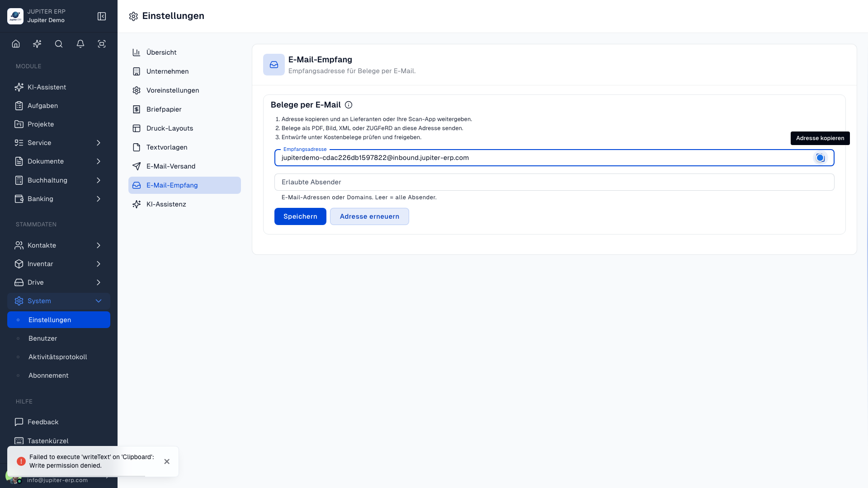Open the scan icon in sidebar top row
The image size is (868, 488).
102,44
